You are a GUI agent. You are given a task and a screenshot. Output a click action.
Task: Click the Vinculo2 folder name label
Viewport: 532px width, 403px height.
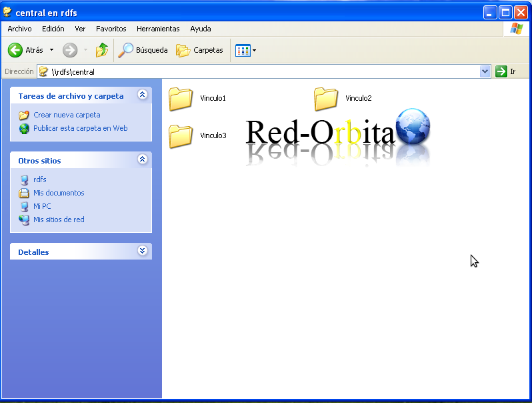(x=358, y=98)
